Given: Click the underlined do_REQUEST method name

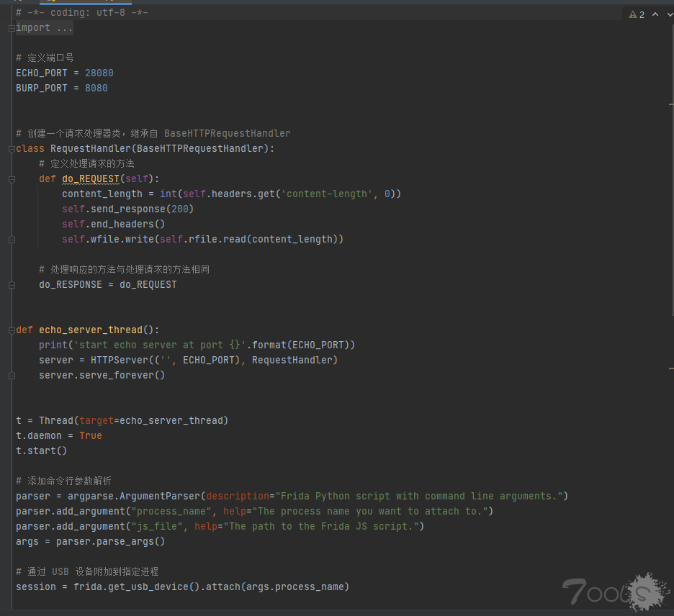Looking at the screenshot, I should (90, 179).
